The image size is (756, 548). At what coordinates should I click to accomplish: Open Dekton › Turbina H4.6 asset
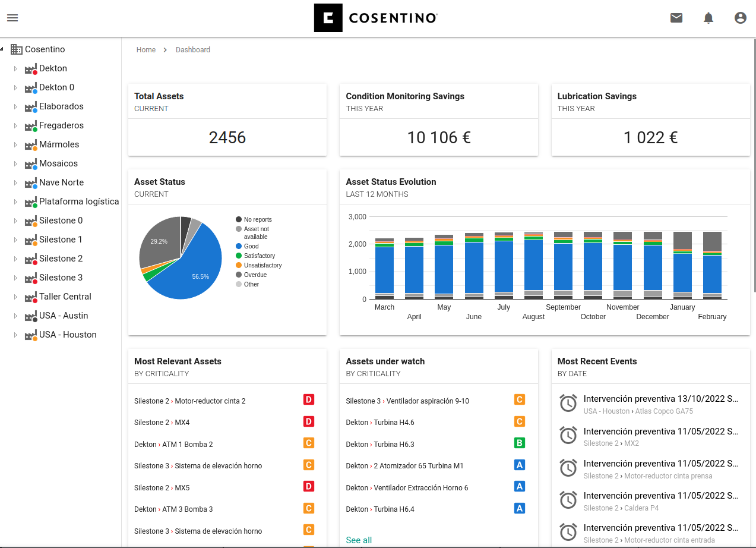(x=380, y=423)
